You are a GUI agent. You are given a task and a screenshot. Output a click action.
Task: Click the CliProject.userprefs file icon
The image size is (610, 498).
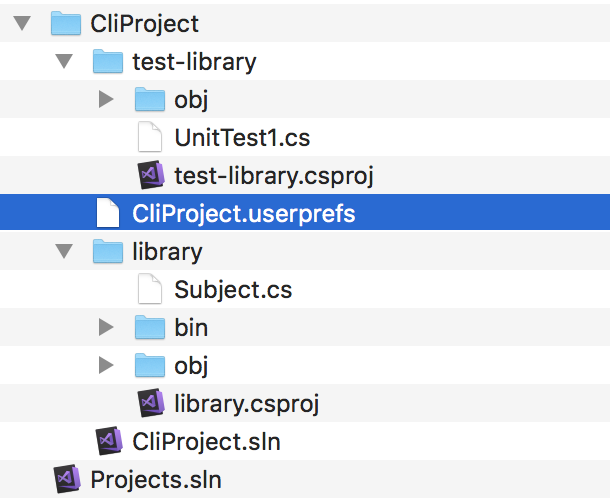coord(107,213)
